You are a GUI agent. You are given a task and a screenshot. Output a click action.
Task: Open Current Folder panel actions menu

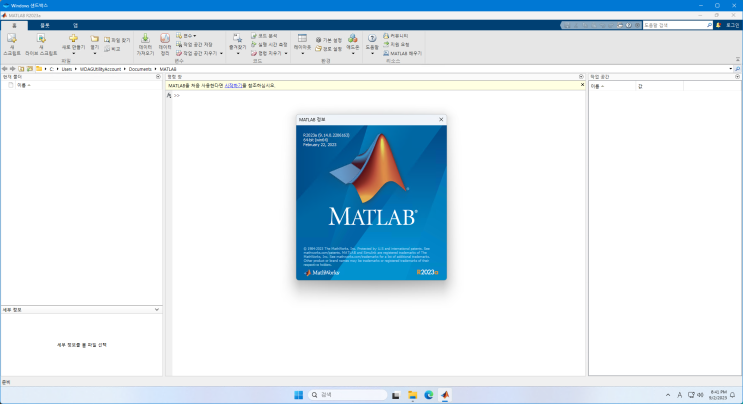click(158, 77)
